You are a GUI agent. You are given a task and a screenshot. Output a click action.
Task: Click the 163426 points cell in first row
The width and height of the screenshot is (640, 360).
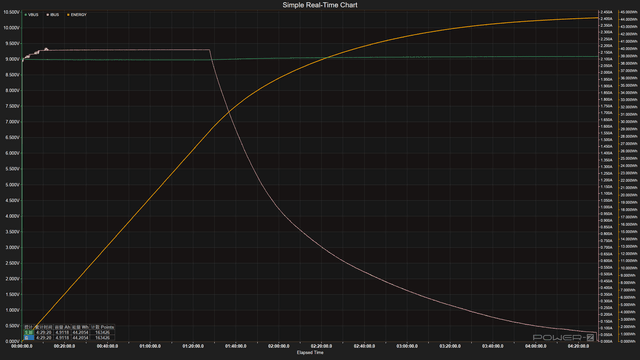click(x=102, y=333)
